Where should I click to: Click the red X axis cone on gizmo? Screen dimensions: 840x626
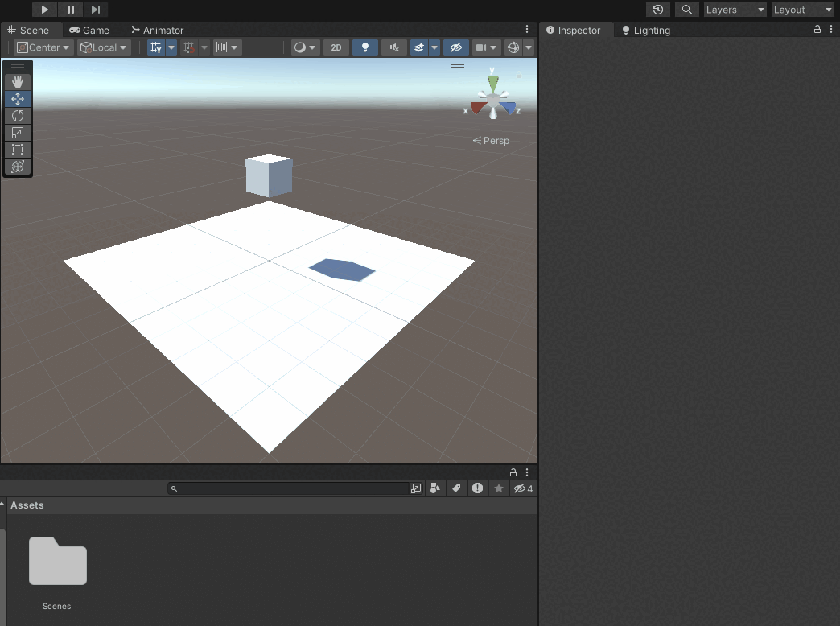pos(477,108)
